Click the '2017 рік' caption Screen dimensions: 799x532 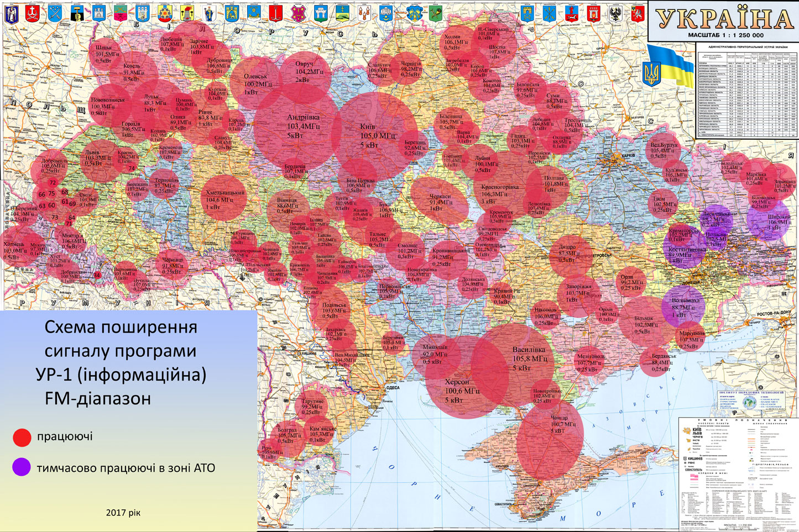[123, 513]
